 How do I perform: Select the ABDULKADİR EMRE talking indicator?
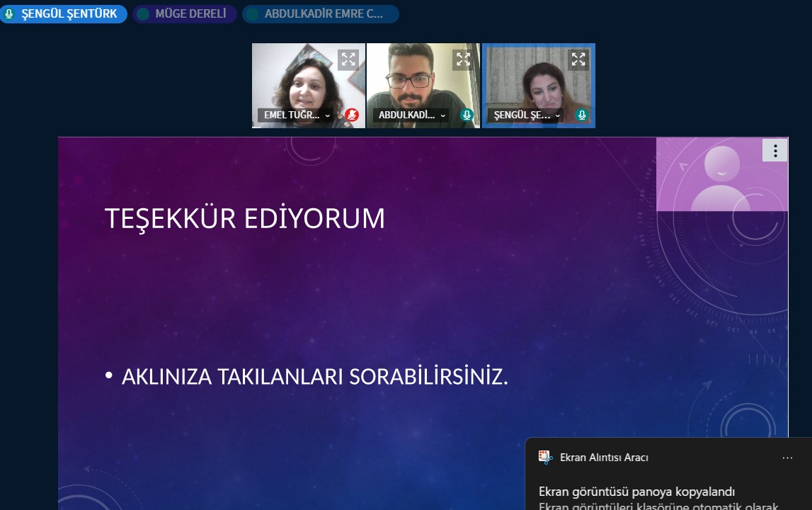tap(321, 14)
